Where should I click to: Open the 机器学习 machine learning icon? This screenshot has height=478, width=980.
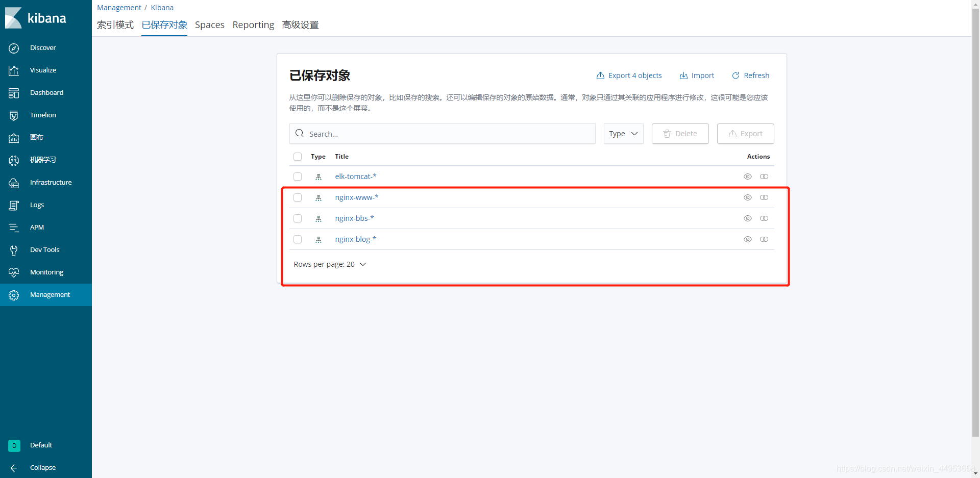(14, 160)
